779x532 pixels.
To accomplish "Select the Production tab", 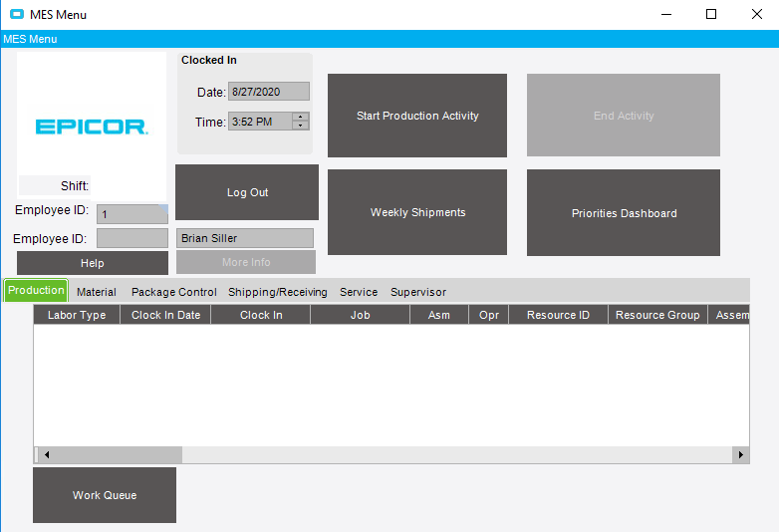I will [36, 290].
